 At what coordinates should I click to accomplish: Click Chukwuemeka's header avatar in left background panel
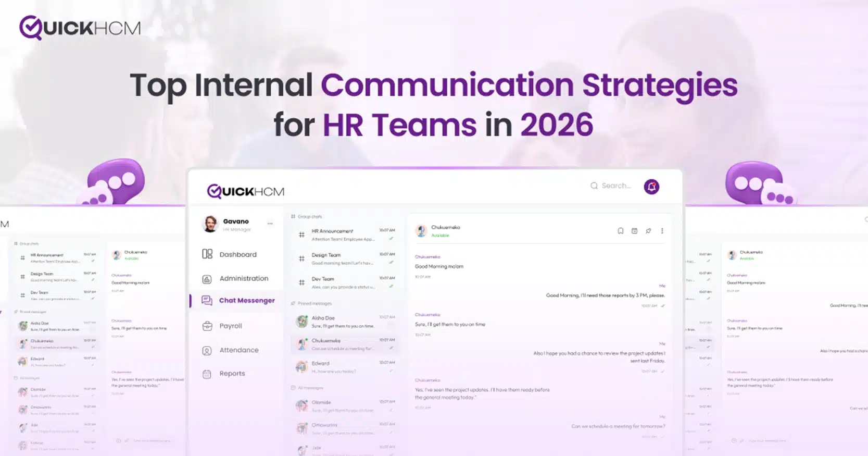[x=117, y=255]
